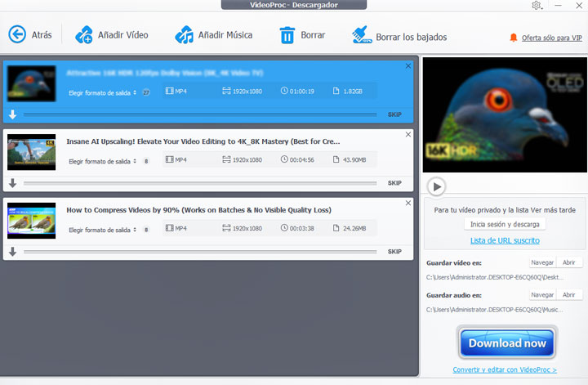Click Navegar for video save folder
This screenshot has width=588, height=385.
click(x=542, y=262)
